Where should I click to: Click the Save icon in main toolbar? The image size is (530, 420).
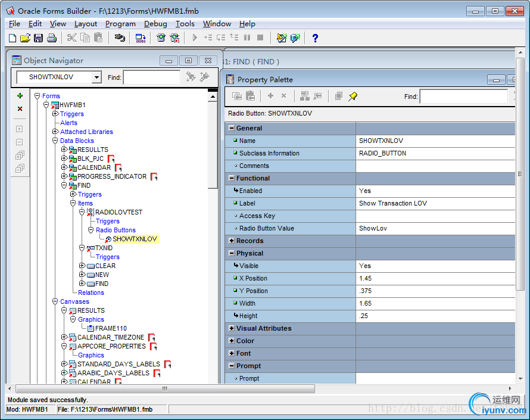point(38,38)
